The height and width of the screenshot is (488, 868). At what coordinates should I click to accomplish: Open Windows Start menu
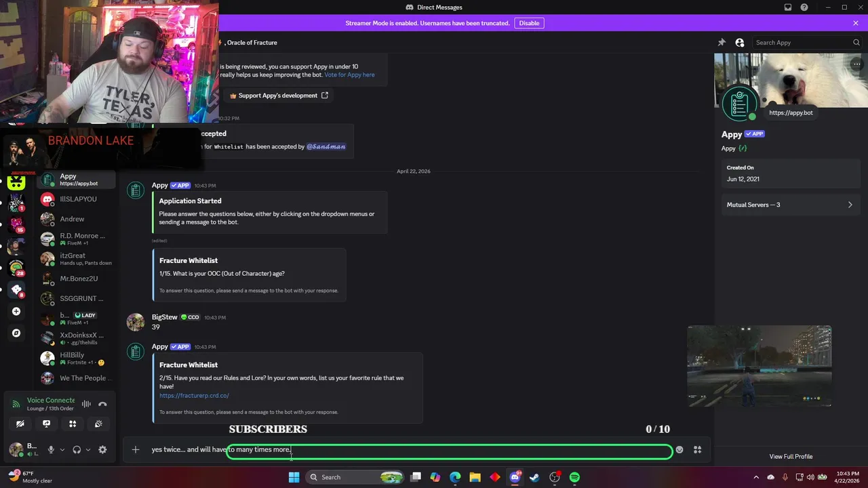pos(294,477)
